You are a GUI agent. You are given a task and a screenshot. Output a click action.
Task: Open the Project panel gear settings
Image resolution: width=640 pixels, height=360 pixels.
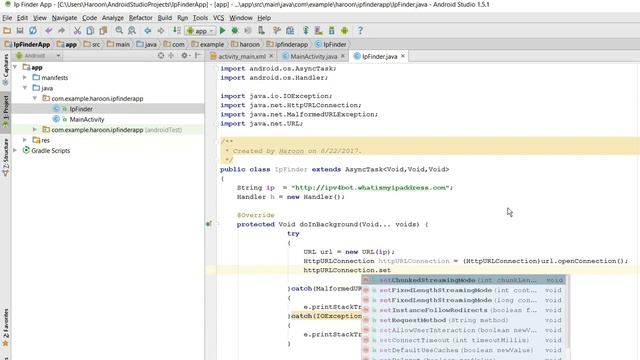(x=185, y=56)
